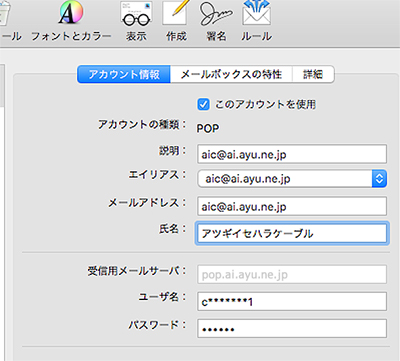Click the アカウントの種類 label
Image resolution: width=400 pixels, height=361 pixels.
(x=142, y=125)
